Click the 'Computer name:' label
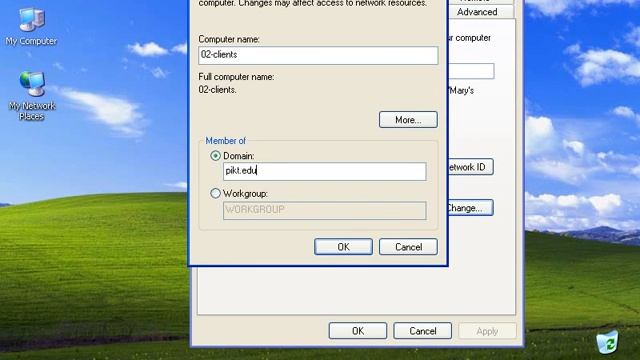Image resolution: width=640 pixels, height=360 pixels. click(x=229, y=39)
